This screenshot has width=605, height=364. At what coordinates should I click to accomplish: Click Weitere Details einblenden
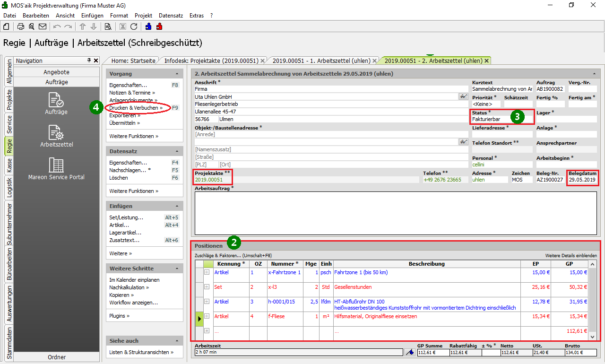[x=570, y=256]
